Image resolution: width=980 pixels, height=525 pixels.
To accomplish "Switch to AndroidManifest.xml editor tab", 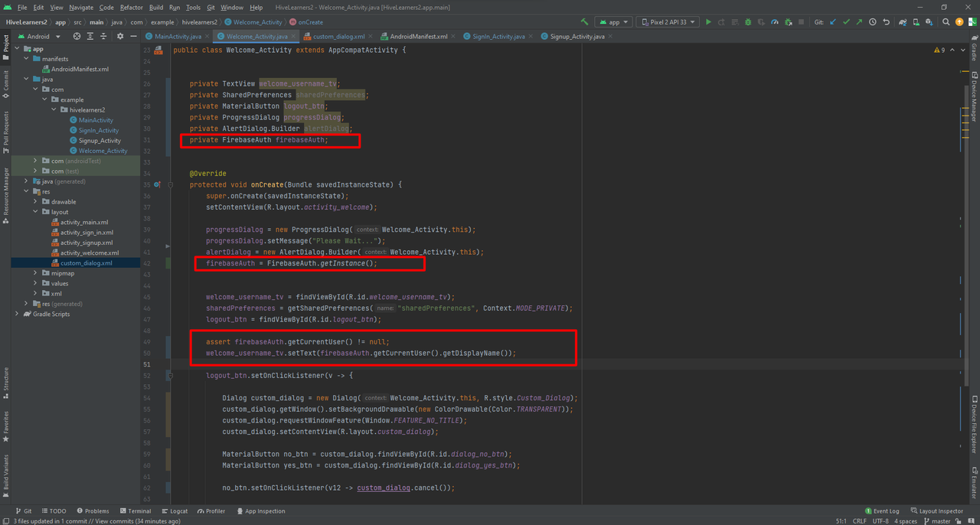I will [418, 36].
